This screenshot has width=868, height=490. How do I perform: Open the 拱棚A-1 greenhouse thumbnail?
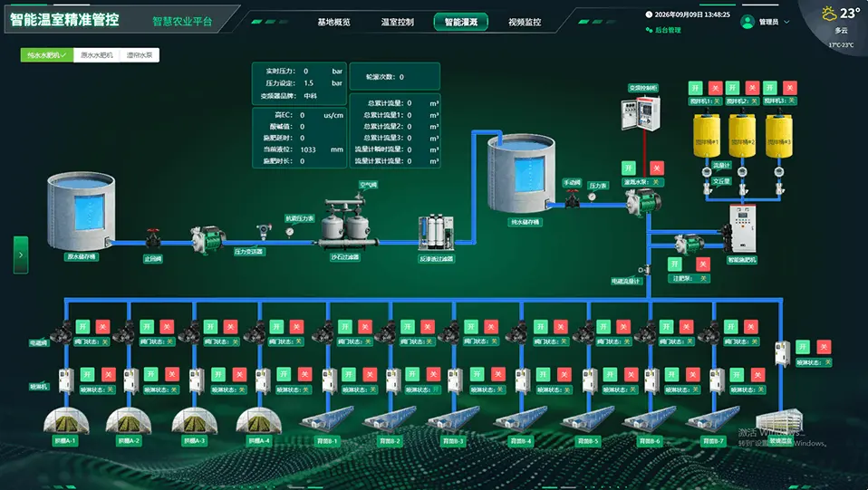[66, 421]
